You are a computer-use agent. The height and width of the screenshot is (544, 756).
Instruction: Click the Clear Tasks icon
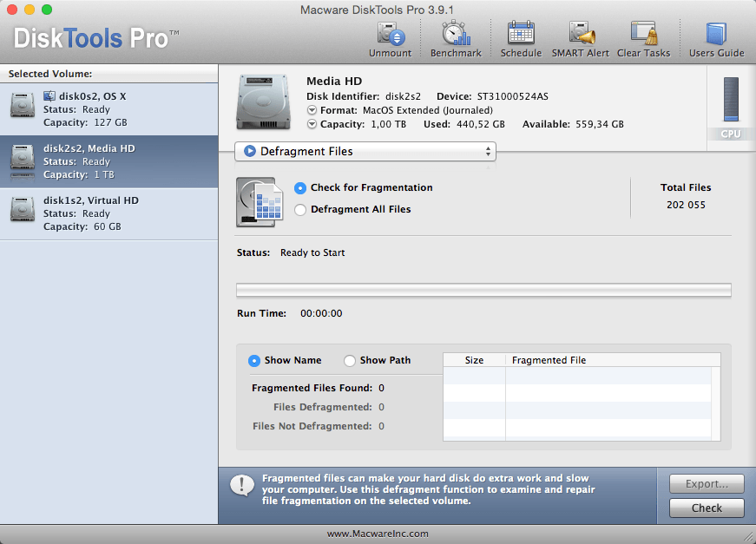[x=644, y=34]
